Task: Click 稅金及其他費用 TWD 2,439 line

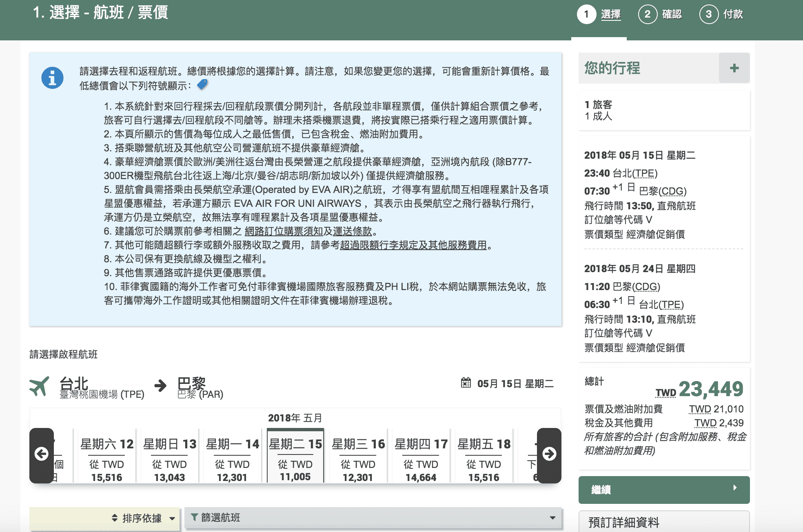Action: point(664,423)
